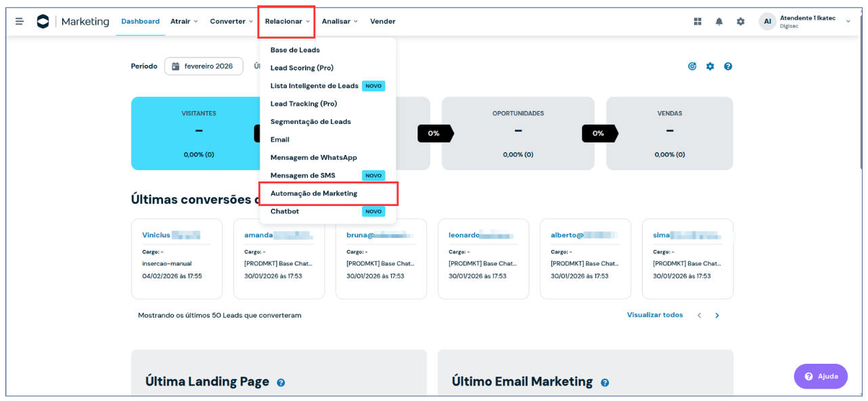Image resolution: width=868 pixels, height=401 pixels.
Task: Expand the Atendente 1 Ikatec account dropdown
Action: point(848,22)
